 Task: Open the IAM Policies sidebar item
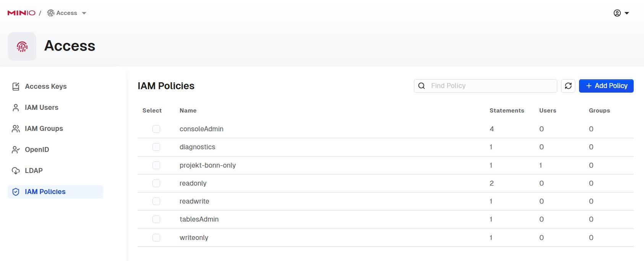click(45, 192)
